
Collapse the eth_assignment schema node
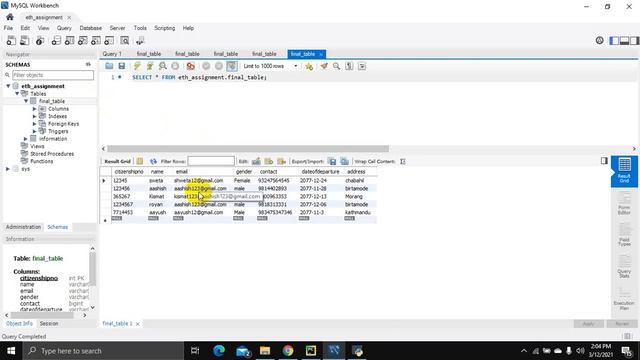8,86
